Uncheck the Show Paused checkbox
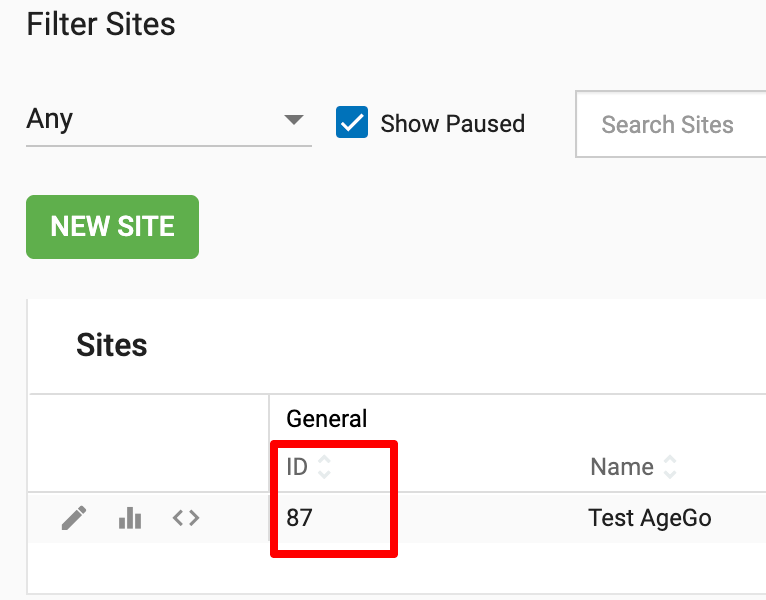 (x=352, y=123)
